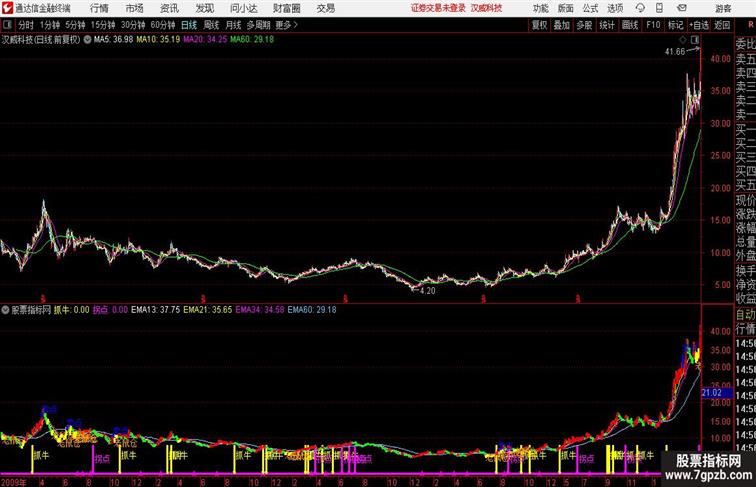756x487 pixels.
Task: Switch to 分时 intraday view
Action: coord(26,25)
